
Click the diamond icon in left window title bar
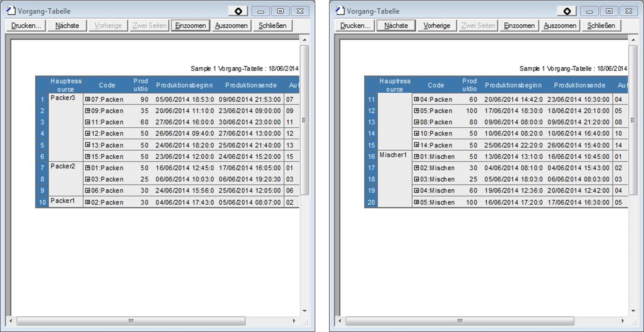click(238, 11)
